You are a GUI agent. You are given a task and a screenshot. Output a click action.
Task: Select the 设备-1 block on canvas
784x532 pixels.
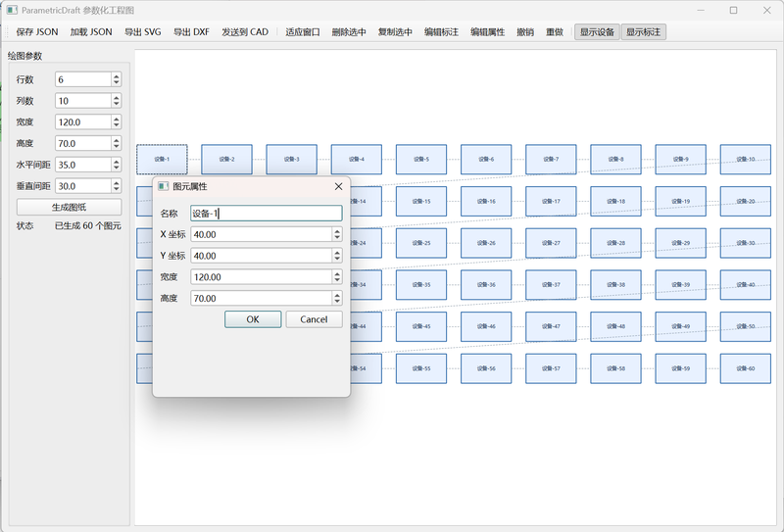162,160
